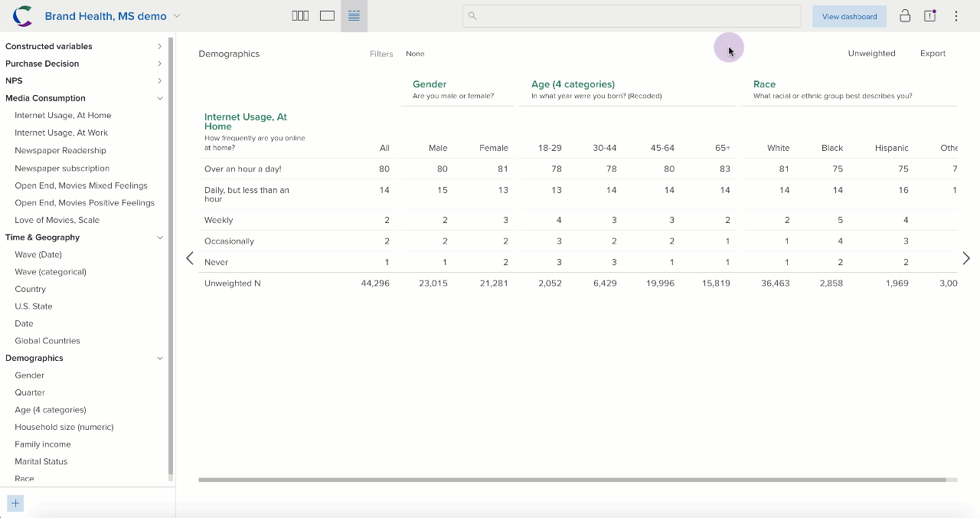This screenshot has width=980, height=518.
Task: Click the Occasionally row label
Action: 229,241
